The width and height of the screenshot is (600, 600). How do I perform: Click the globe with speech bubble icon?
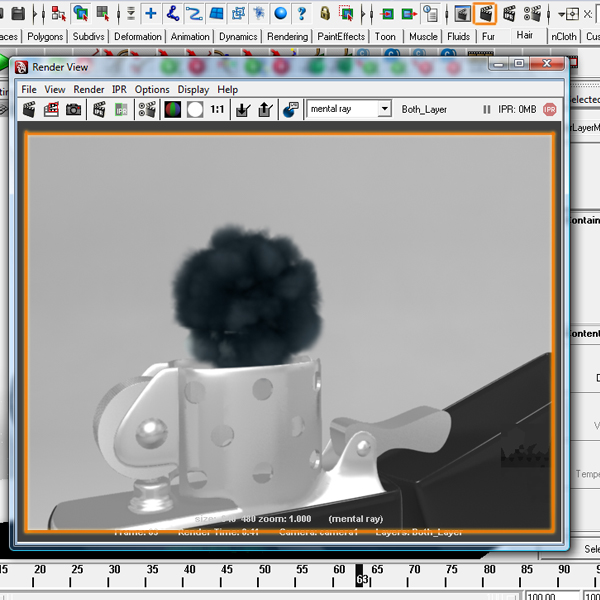pos(291,110)
